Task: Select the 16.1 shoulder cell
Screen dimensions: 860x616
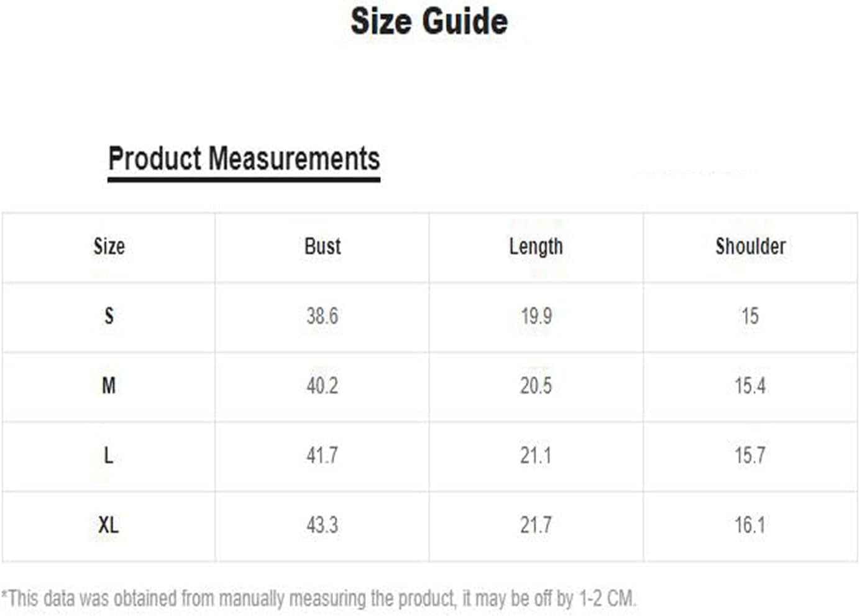Action: point(750,525)
